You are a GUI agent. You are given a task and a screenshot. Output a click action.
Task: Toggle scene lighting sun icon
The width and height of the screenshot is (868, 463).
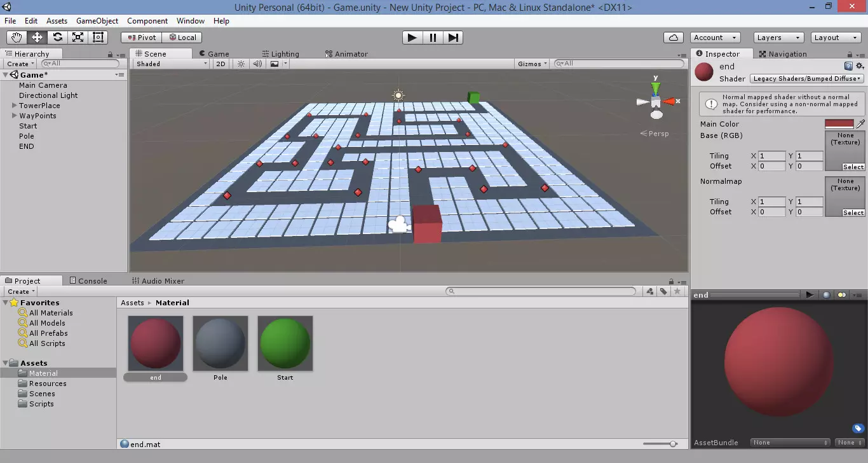point(241,64)
